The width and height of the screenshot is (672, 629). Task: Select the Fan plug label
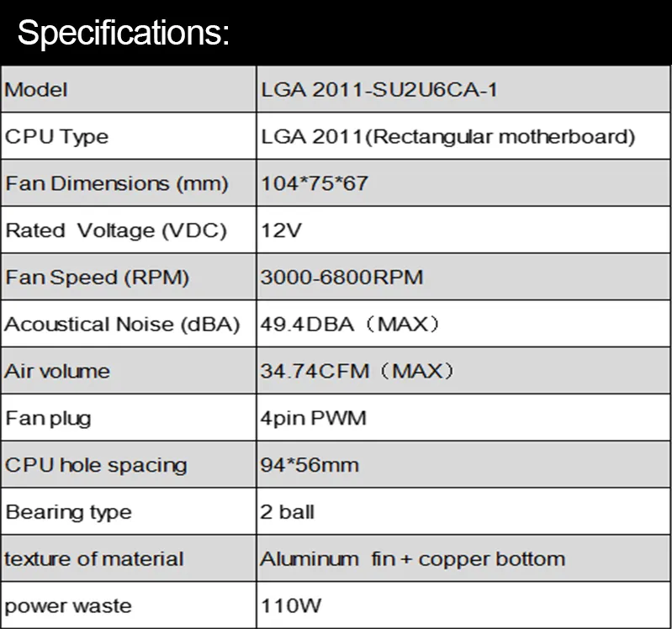click(49, 419)
